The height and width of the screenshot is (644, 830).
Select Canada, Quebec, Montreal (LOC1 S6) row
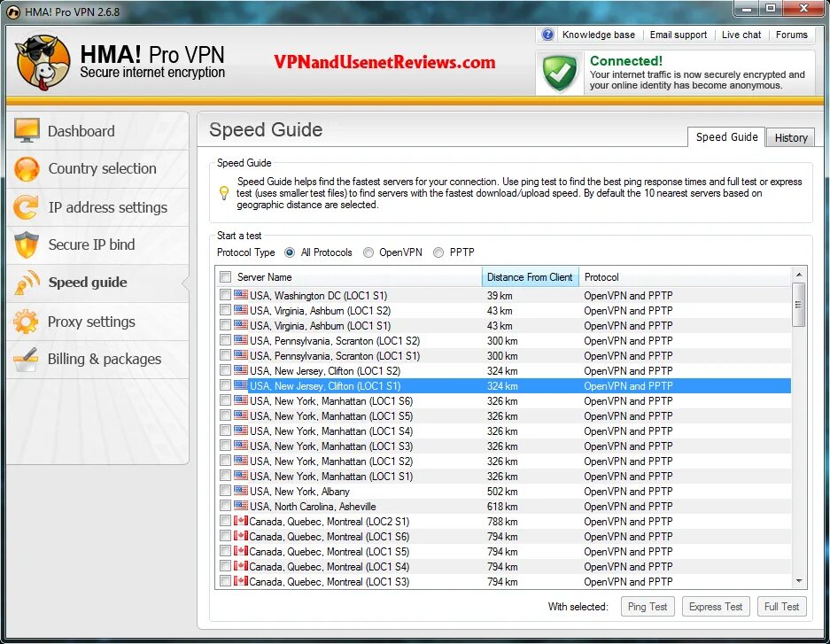point(503,536)
